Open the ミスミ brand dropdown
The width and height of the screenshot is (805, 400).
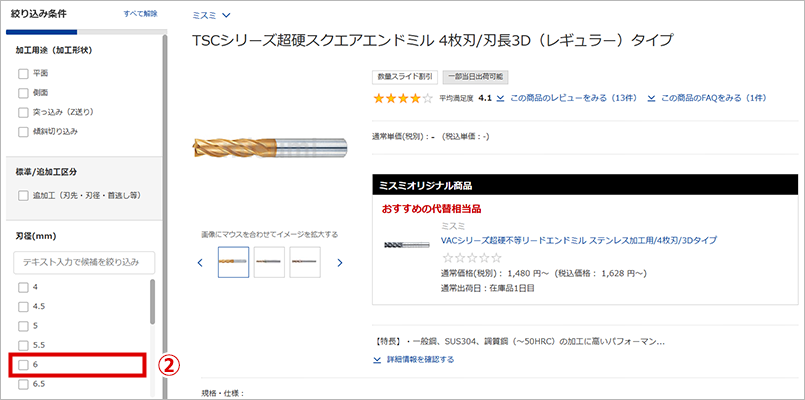[211, 15]
